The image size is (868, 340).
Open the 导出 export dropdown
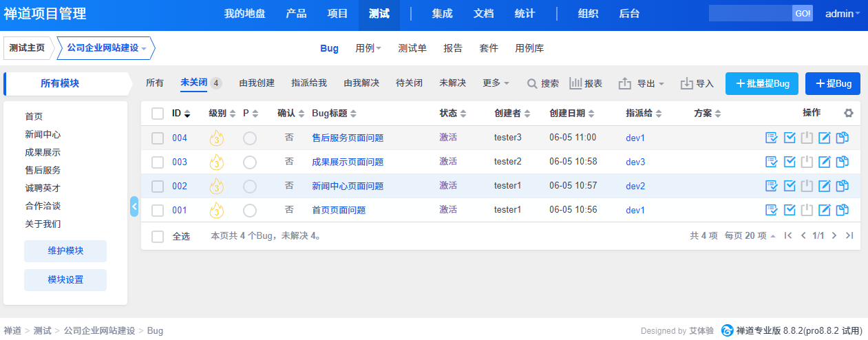[x=641, y=83]
